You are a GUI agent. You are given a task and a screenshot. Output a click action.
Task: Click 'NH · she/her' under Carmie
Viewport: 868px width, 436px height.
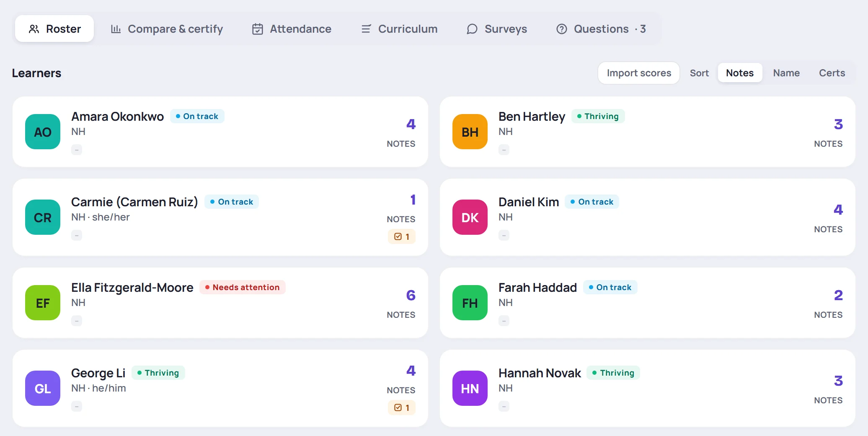point(101,217)
